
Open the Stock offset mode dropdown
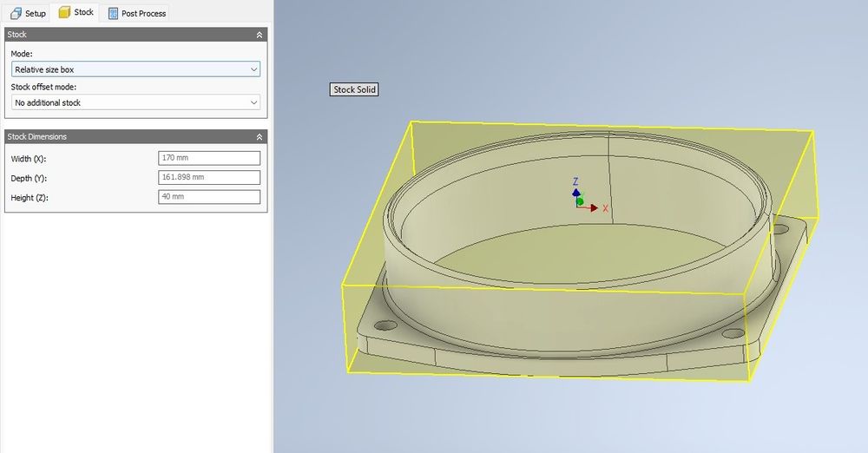tap(135, 102)
